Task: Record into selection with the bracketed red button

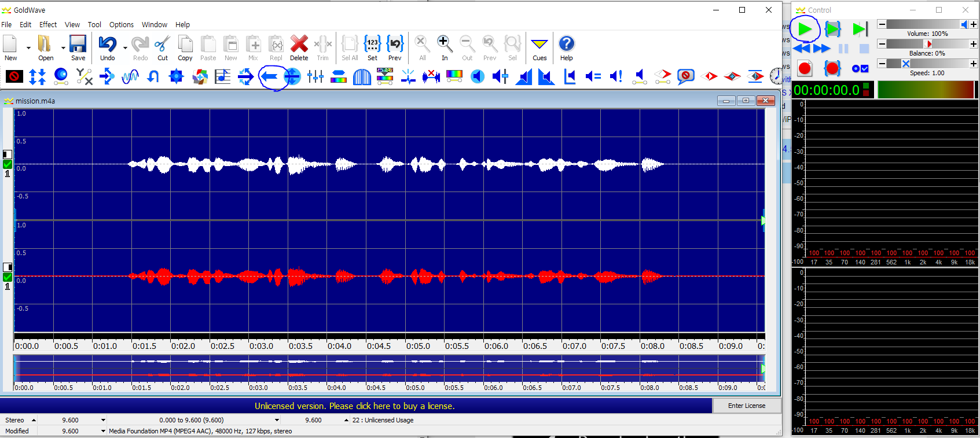Action: click(832, 68)
